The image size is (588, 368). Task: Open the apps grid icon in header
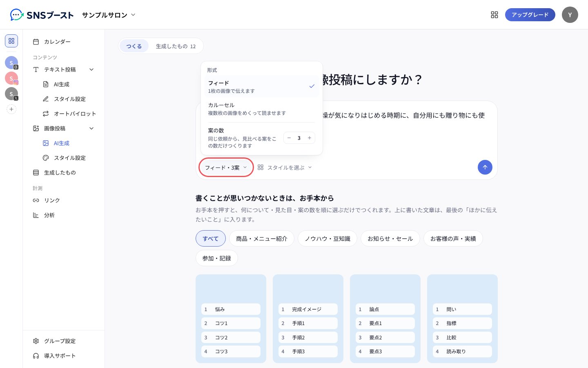click(494, 15)
